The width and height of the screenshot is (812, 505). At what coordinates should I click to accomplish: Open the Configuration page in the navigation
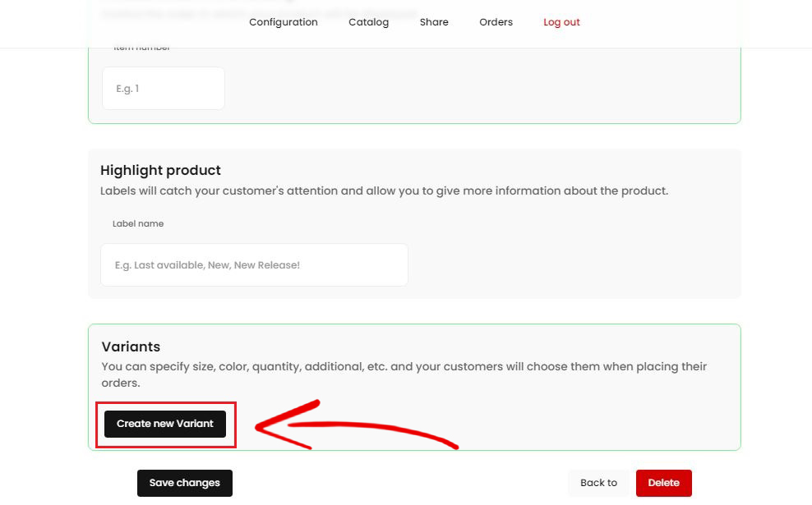pos(283,22)
